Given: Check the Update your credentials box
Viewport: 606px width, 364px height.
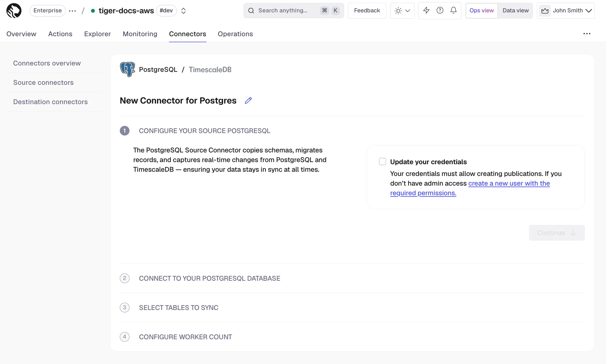Looking at the screenshot, I should click(x=382, y=161).
